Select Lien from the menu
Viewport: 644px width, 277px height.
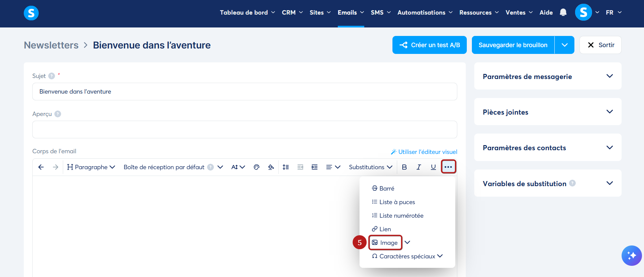point(382,229)
